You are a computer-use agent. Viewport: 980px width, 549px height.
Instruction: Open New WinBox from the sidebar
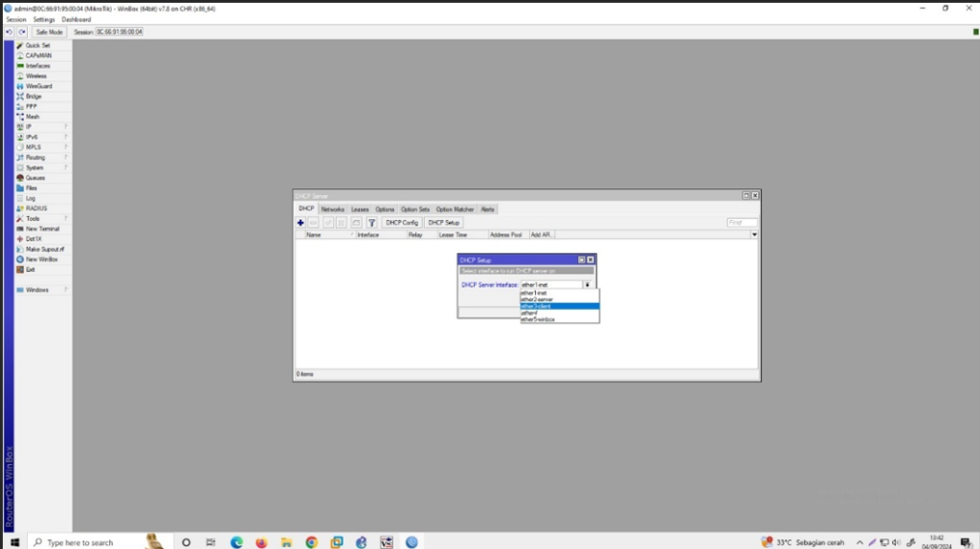(x=43, y=259)
